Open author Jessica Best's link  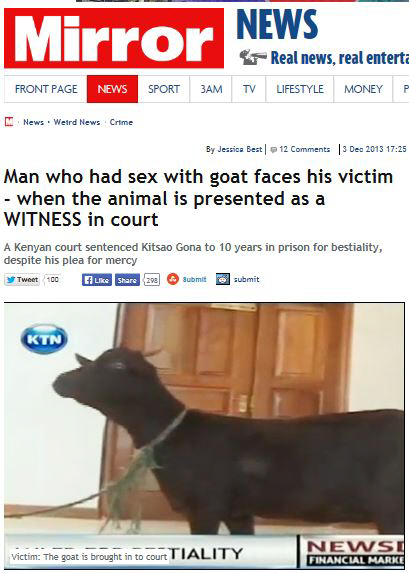tap(240, 149)
